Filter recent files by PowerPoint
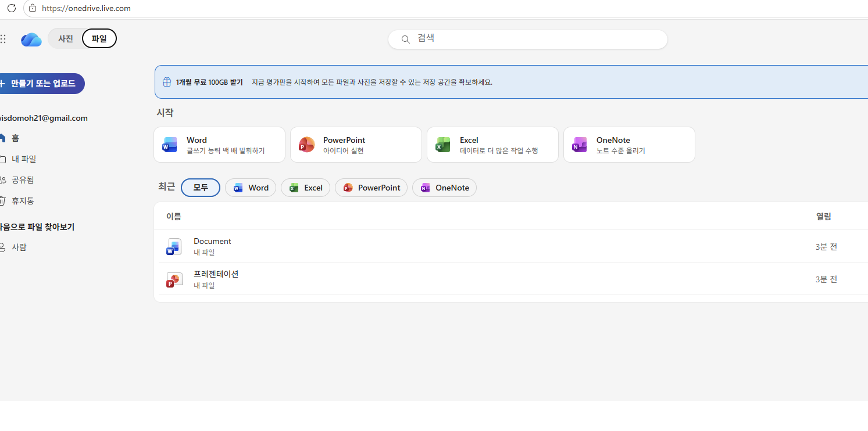The width and height of the screenshot is (868, 431). (x=371, y=188)
